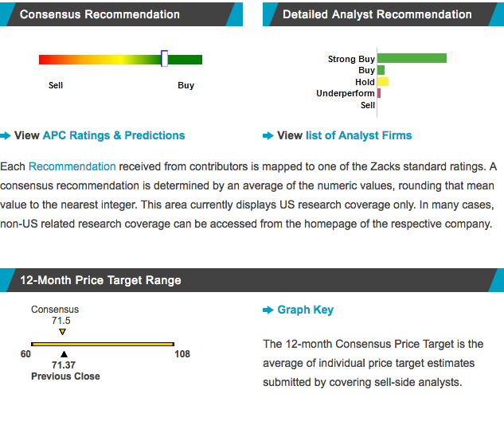Click the small green Buy bar
This screenshot has width=504, height=425.
(381, 70)
